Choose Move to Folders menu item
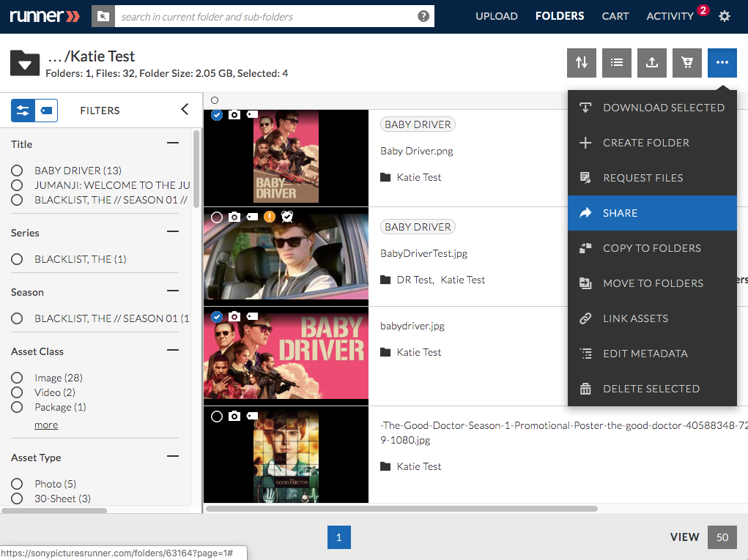Image resolution: width=748 pixels, height=560 pixels. (652, 283)
